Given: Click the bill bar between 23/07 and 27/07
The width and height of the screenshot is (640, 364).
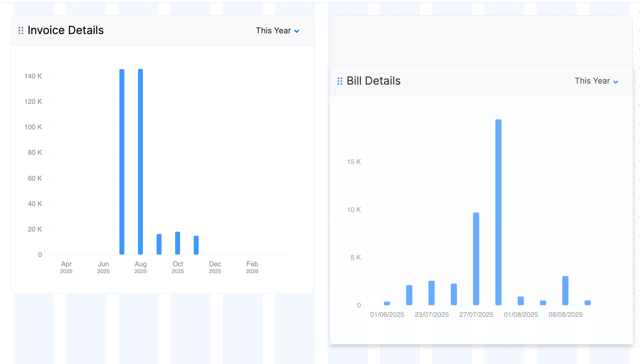Looking at the screenshot, I should [x=454, y=295].
